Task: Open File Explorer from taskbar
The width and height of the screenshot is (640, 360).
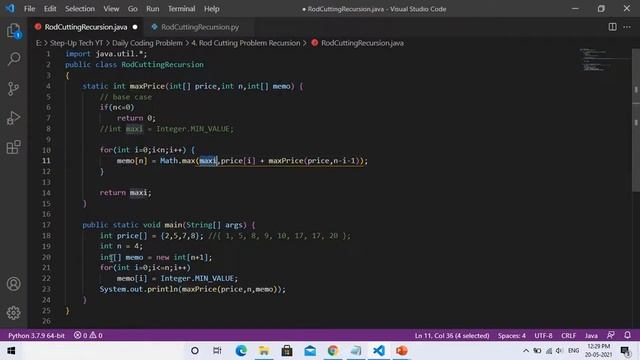Action: (x=264, y=351)
